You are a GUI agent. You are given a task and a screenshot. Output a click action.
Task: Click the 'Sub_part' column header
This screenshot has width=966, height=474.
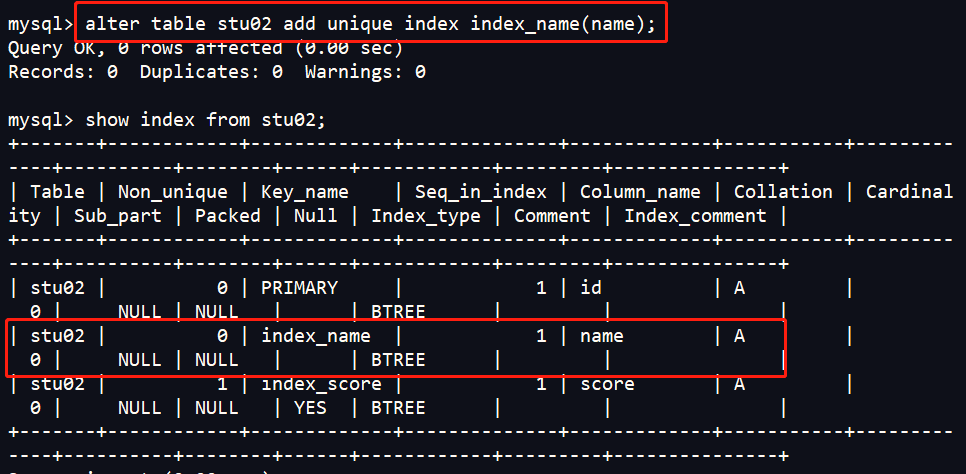click(118, 216)
